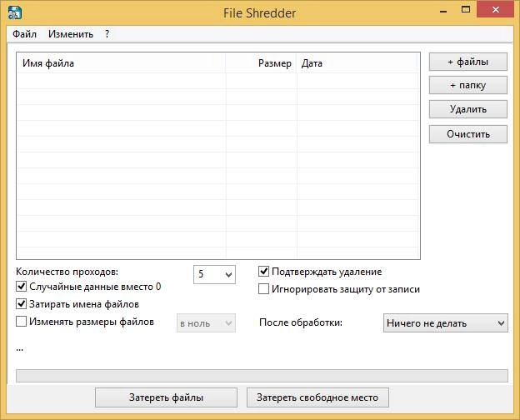Close the File Shredder window
Screen dimensions: 520x420
click(496, 10)
